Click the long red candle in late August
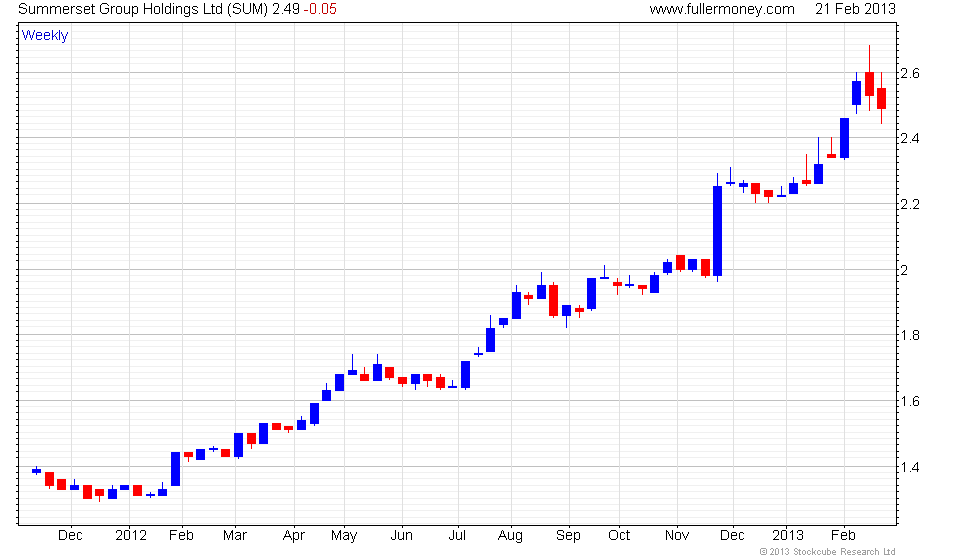 point(553,301)
